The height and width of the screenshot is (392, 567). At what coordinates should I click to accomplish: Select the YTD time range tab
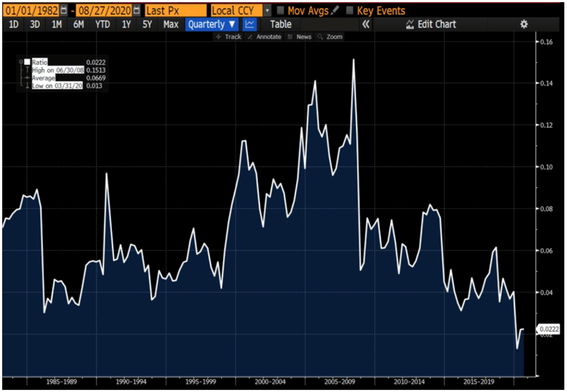coord(103,24)
